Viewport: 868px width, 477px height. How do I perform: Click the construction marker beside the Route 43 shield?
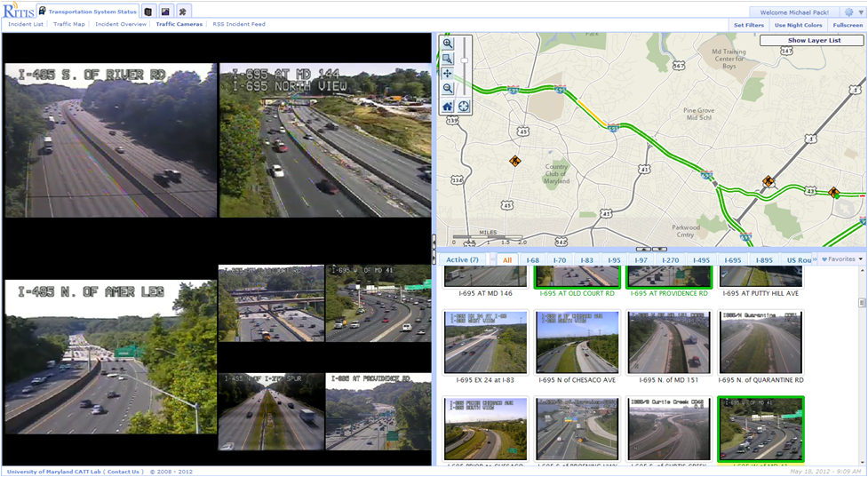[x=833, y=192]
